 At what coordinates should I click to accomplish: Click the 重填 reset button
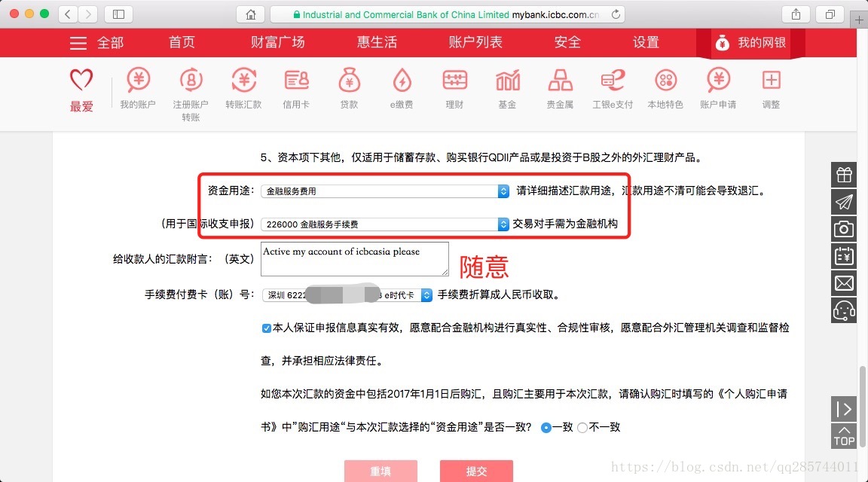tap(381, 471)
